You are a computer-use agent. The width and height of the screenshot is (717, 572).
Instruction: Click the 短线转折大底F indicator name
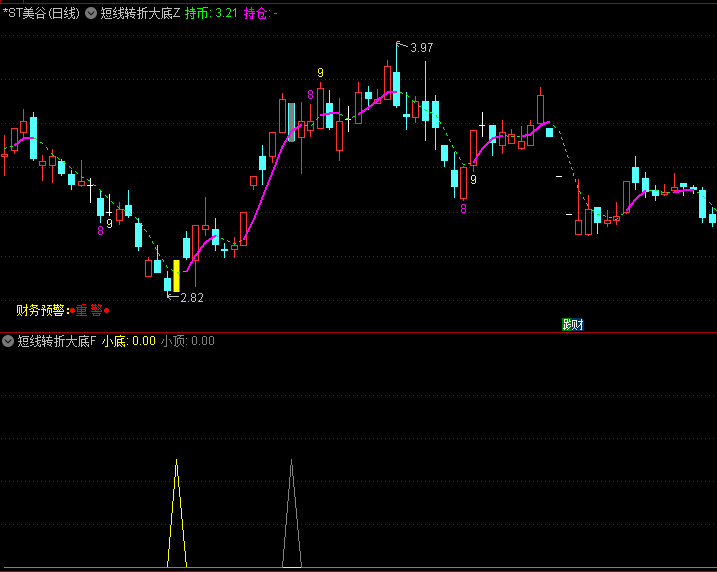pyautogui.click(x=57, y=341)
